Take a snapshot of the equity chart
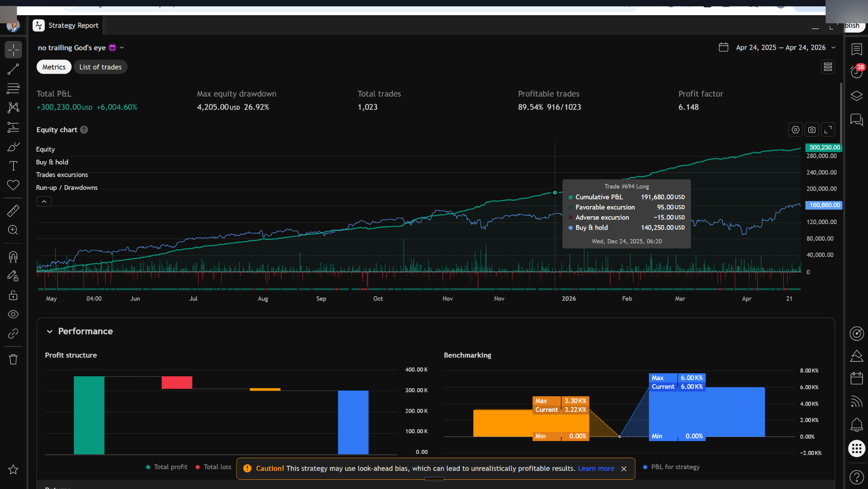Image resolution: width=868 pixels, height=489 pixels. point(812,130)
